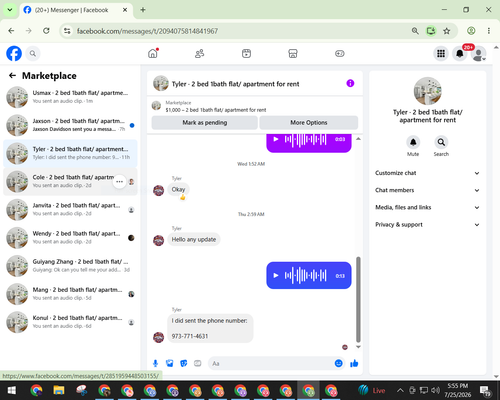Close the Messenger Facebook tab
The image size is (500, 400).
pyautogui.click(x=125, y=10)
